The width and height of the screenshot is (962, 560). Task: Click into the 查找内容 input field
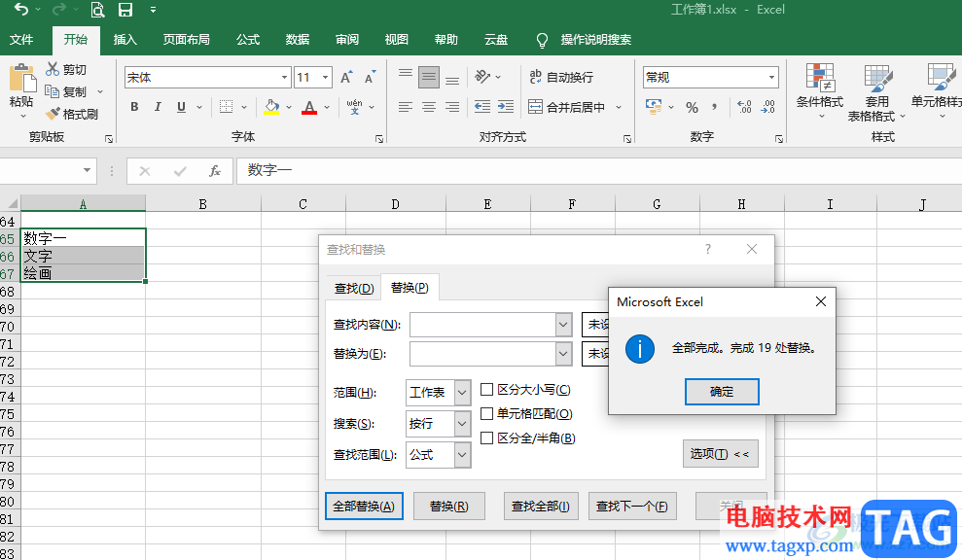pos(482,325)
